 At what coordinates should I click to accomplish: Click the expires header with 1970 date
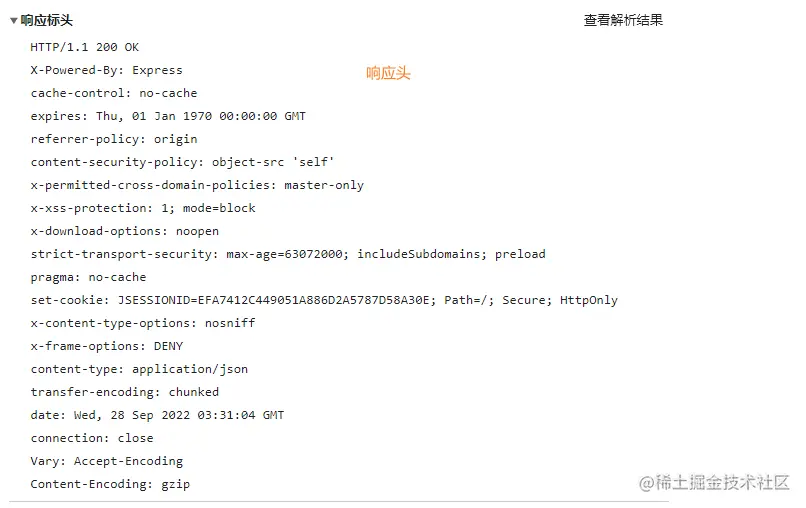coord(168,116)
